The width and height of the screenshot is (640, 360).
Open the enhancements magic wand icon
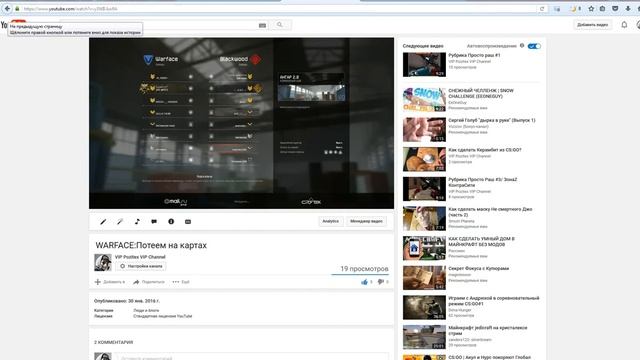120,222
